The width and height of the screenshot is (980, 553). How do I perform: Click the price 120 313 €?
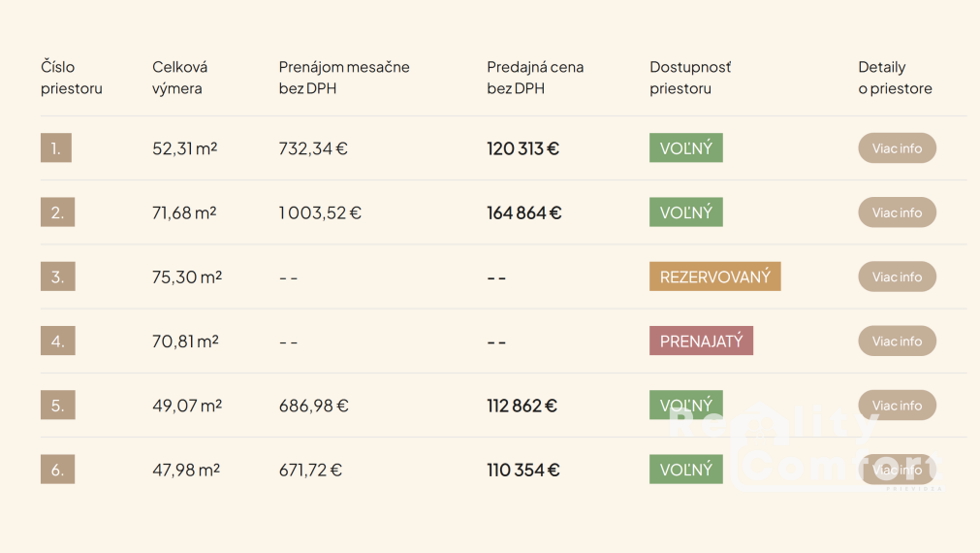522,148
